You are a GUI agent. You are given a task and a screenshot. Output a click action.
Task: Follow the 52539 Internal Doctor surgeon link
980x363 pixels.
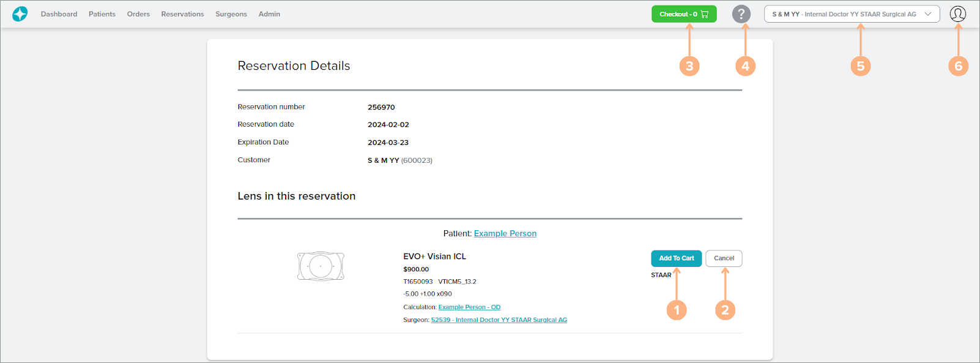pos(499,320)
